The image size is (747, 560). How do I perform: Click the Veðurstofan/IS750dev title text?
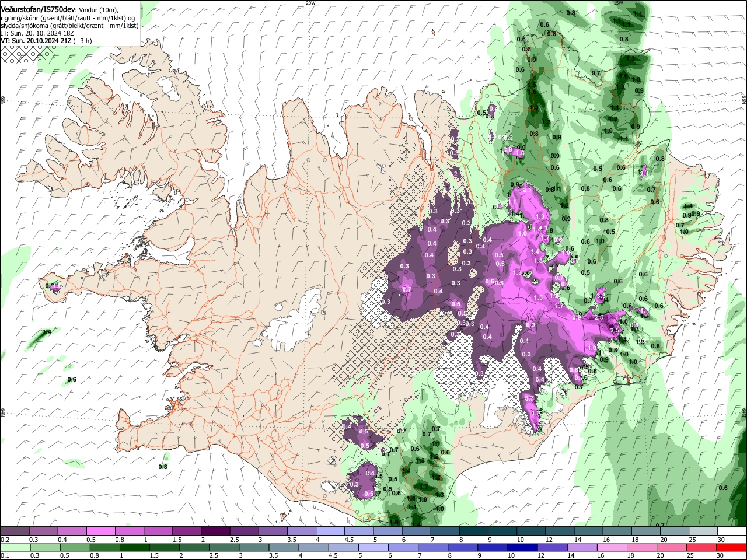tap(38, 10)
